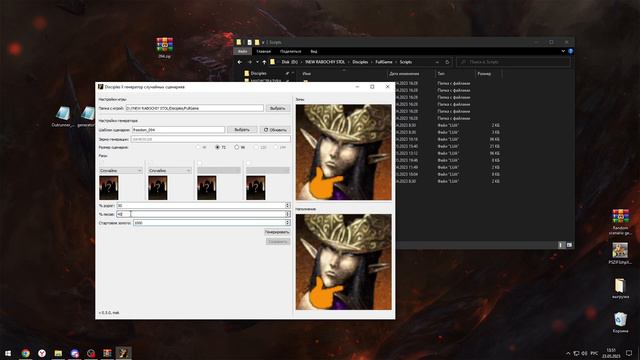This screenshot has height=360, width=640.
Task: Select the scenario generator taskbar icon
Action: tap(124, 353)
